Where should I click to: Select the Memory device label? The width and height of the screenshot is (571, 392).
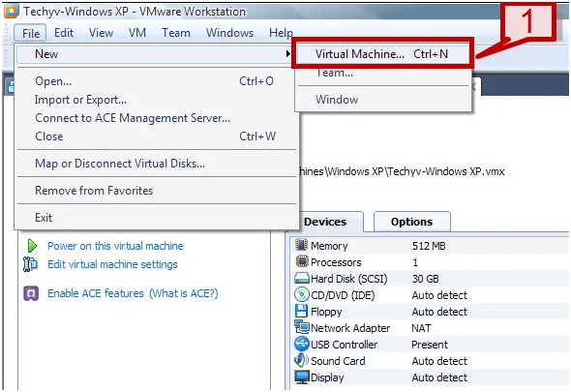pos(329,246)
